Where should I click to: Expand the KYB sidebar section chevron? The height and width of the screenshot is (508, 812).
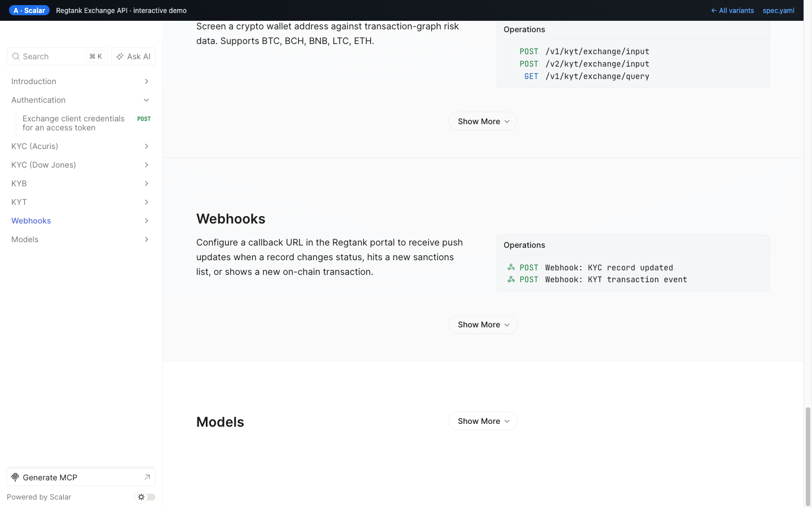[x=146, y=183]
